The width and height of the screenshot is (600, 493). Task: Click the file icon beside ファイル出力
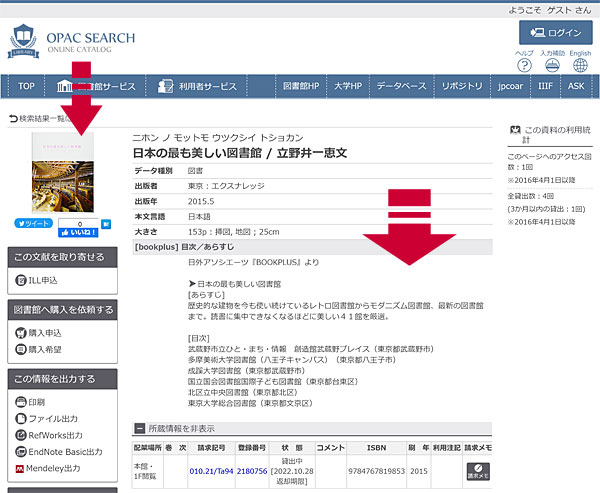(x=21, y=418)
